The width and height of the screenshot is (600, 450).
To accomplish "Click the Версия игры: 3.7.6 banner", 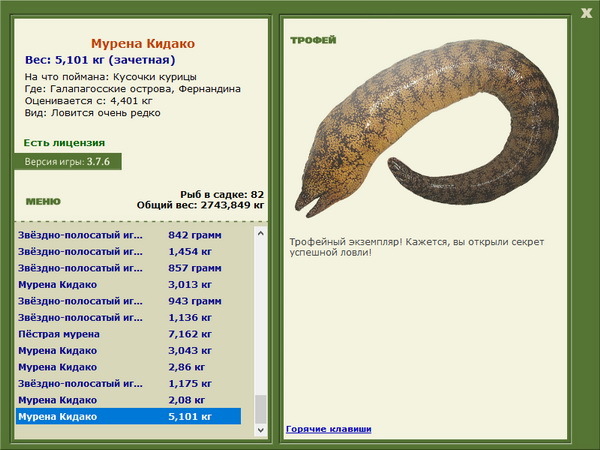I will (x=68, y=161).
